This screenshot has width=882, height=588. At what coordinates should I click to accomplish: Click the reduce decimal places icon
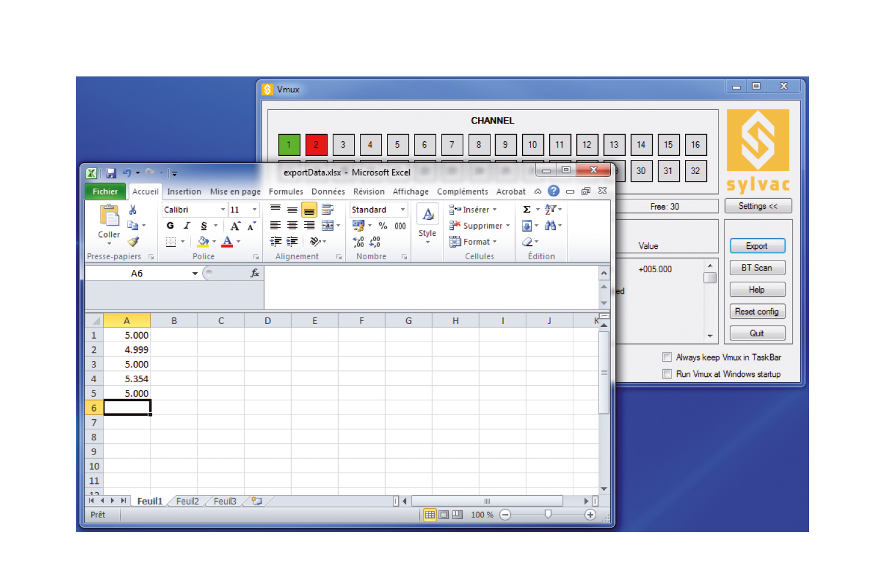[x=375, y=242]
